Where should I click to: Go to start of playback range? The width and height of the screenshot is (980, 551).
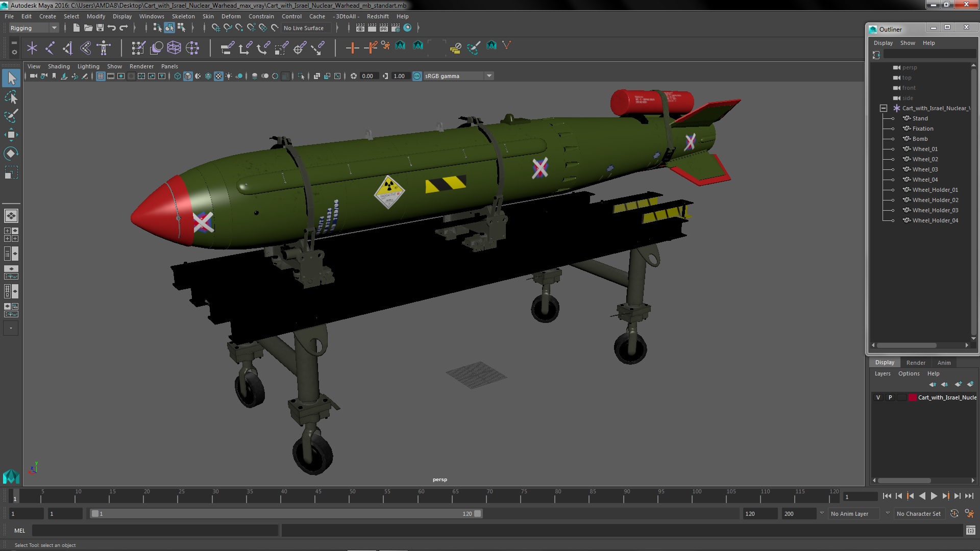click(887, 496)
